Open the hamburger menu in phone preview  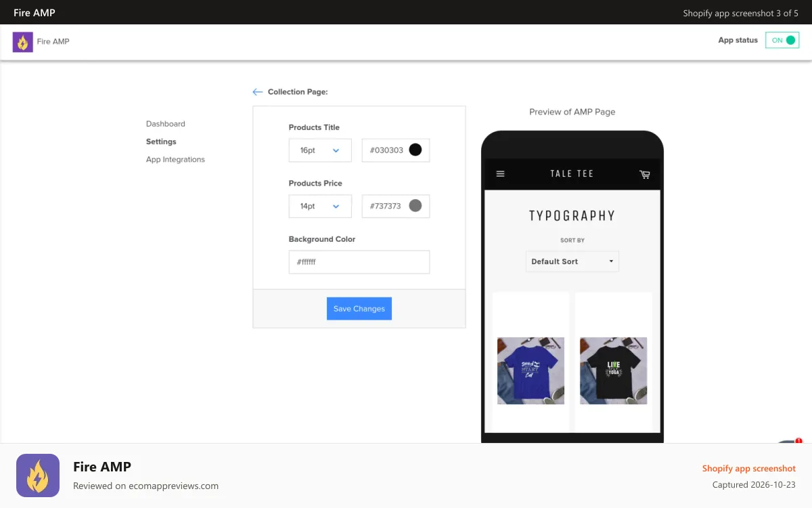point(501,174)
